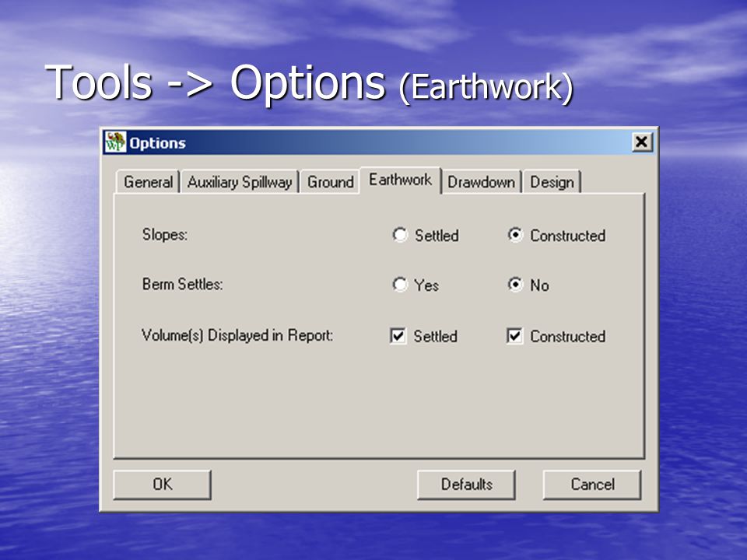The image size is (747, 560).
Task: Confirm settings with the OK button
Action: [162, 485]
